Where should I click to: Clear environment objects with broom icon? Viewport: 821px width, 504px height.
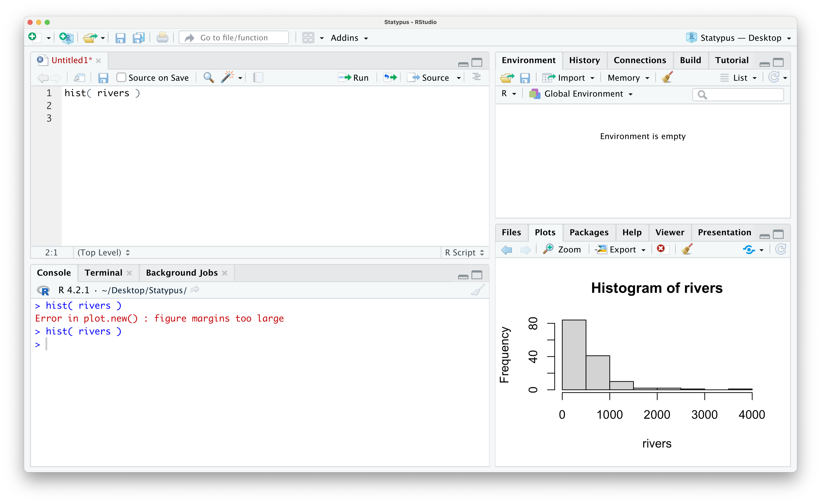(x=667, y=77)
